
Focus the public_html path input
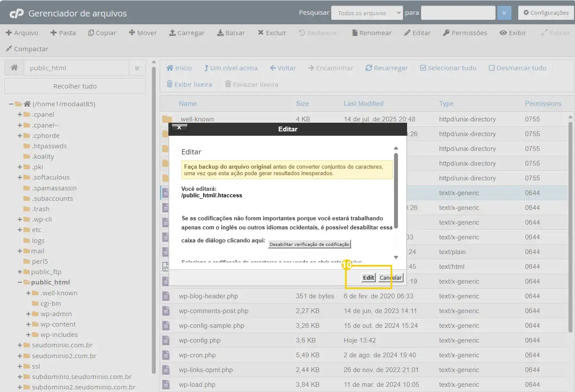tap(76, 68)
